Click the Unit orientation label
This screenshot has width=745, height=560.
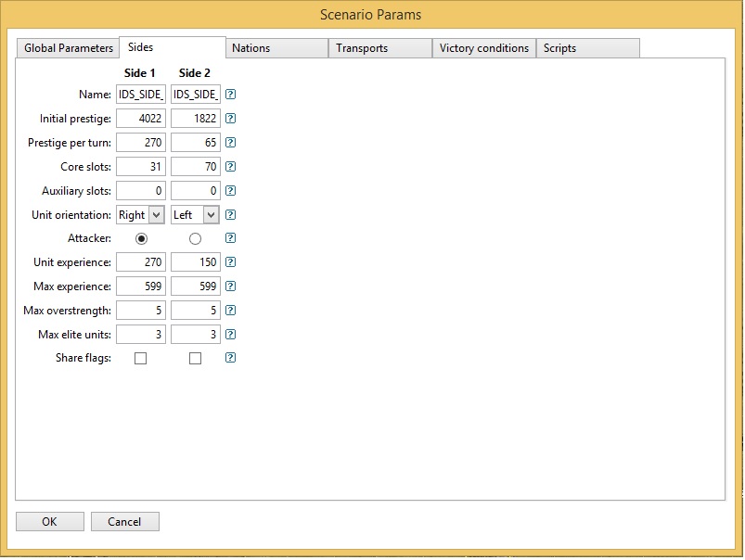click(71, 215)
